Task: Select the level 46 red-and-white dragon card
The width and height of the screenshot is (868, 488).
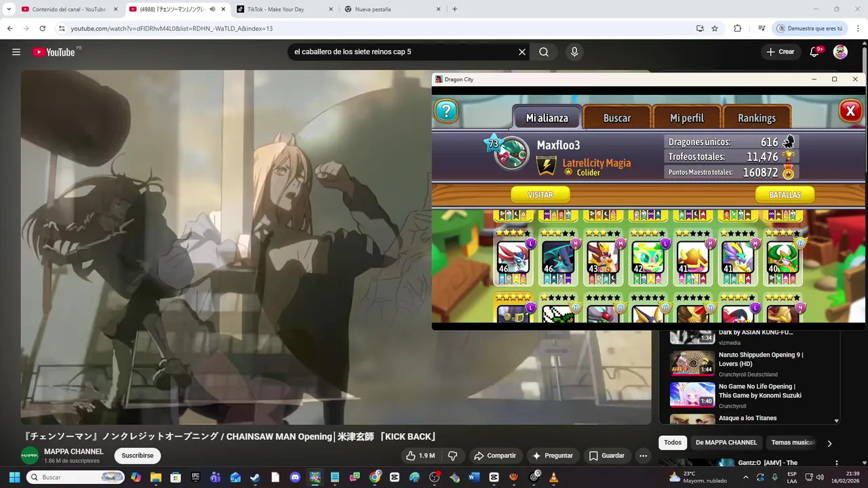Action: click(x=513, y=258)
